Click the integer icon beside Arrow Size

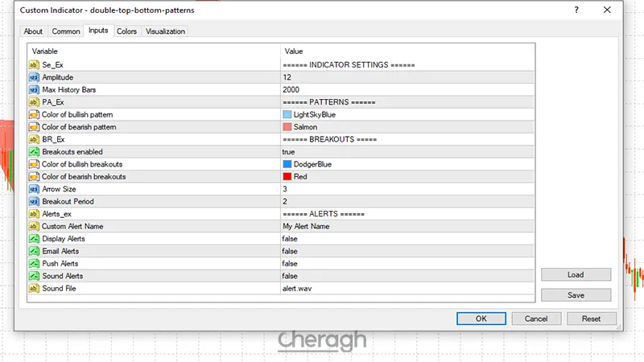34,189
